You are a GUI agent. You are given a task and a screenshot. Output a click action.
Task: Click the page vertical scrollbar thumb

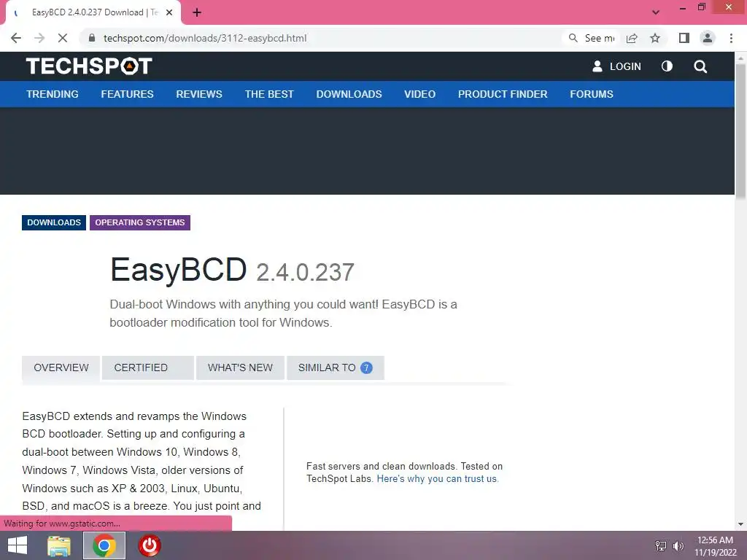tap(741, 131)
